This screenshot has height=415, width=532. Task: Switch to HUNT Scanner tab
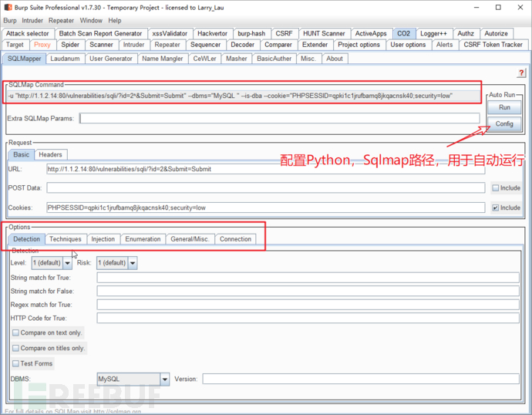click(324, 34)
